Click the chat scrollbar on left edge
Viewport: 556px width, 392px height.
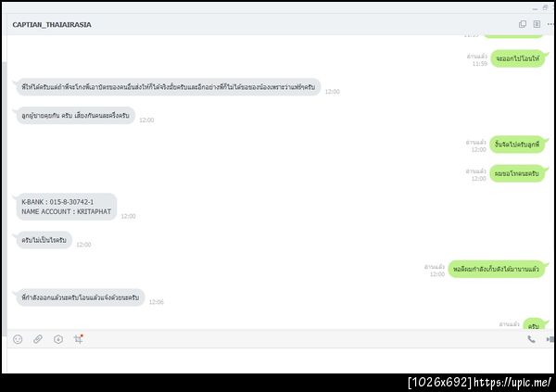(x=5, y=198)
